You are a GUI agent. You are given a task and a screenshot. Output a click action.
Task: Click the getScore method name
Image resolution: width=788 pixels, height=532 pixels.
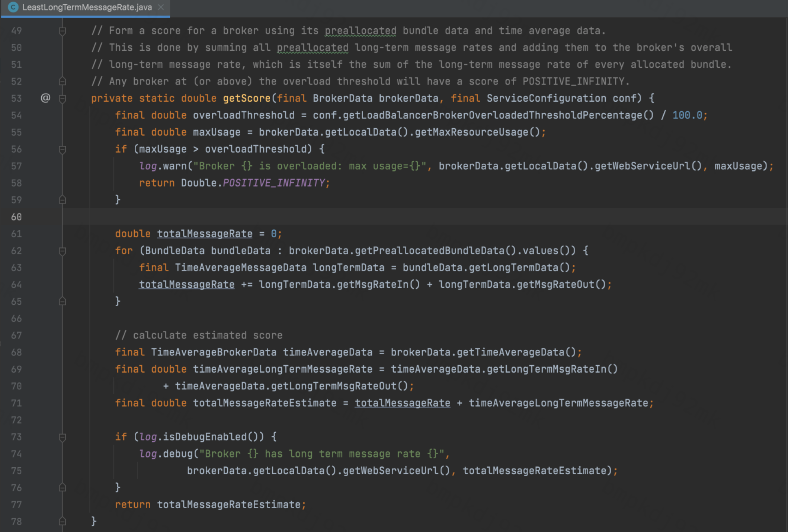[247, 98]
